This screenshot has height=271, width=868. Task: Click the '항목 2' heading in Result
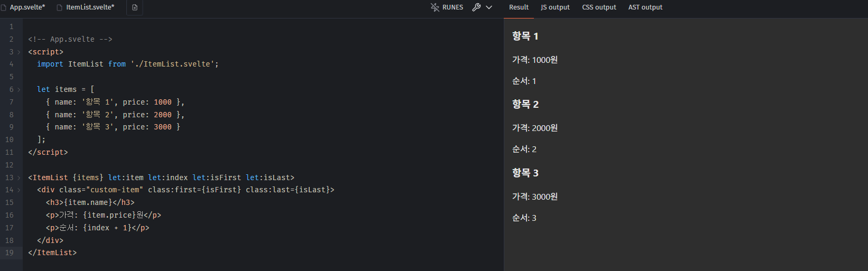pyautogui.click(x=525, y=104)
